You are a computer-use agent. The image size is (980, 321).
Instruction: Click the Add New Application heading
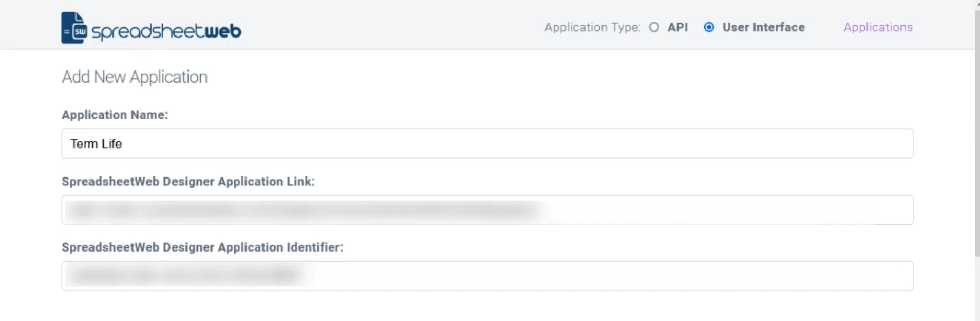[x=135, y=77]
